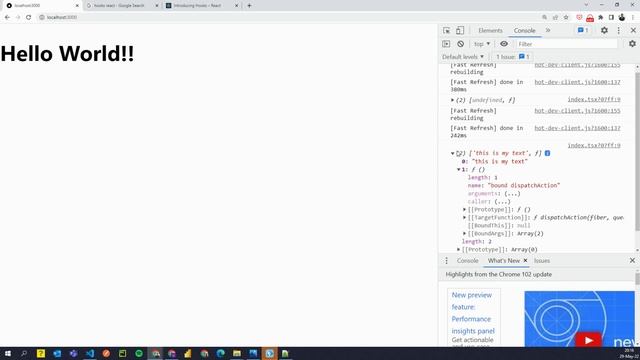Launch Visual Studio Code from taskbar

pos(90,353)
